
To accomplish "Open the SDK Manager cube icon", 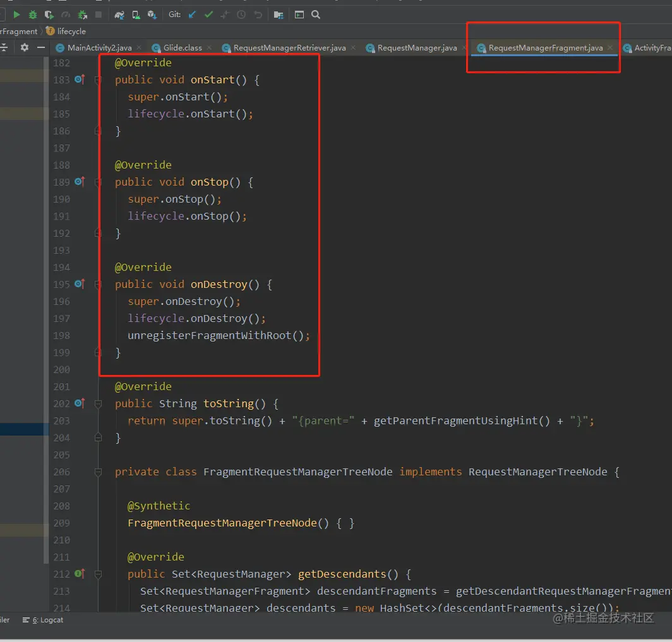I will [152, 15].
